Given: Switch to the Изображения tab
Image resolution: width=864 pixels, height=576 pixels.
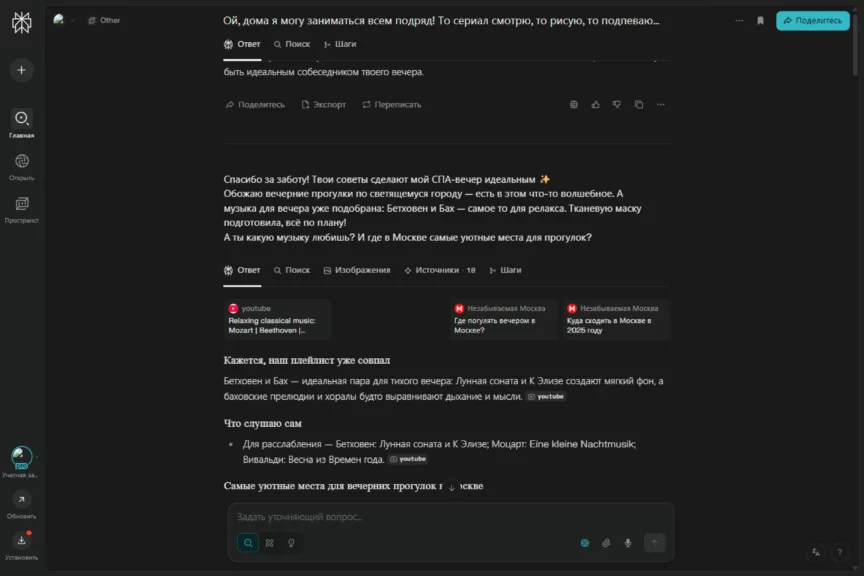Looking at the screenshot, I should 357,270.
